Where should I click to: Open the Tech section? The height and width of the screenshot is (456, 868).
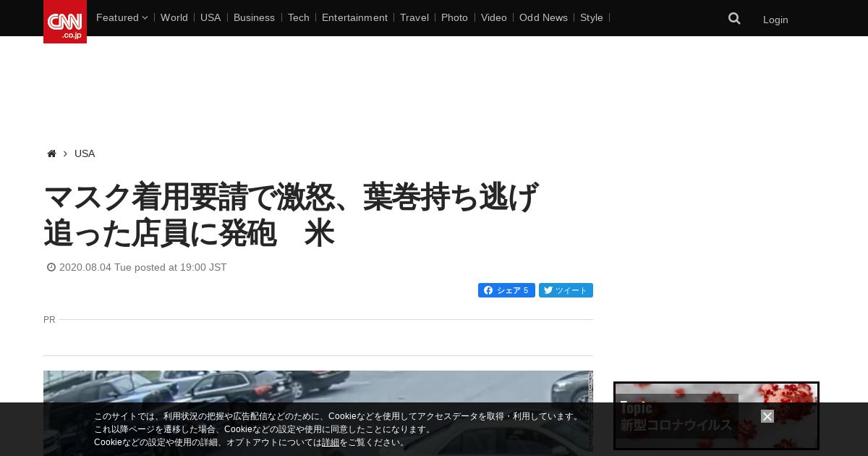(x=298, y=17)
